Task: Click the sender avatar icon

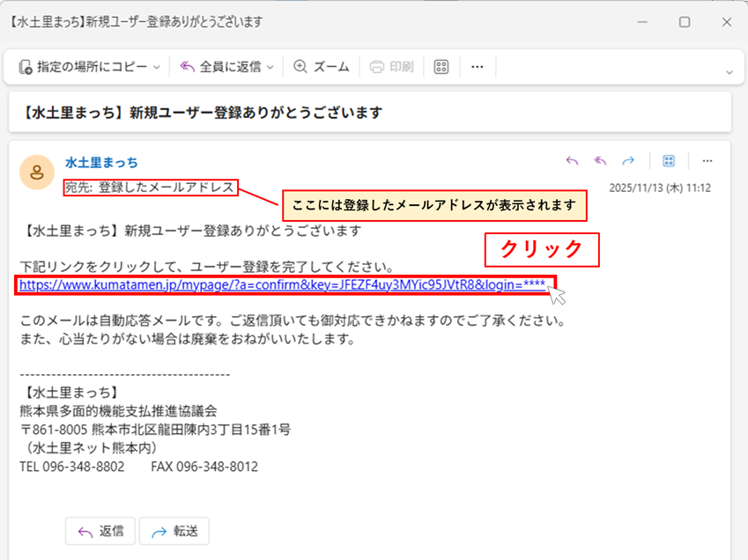Action: tap(36, 172)
